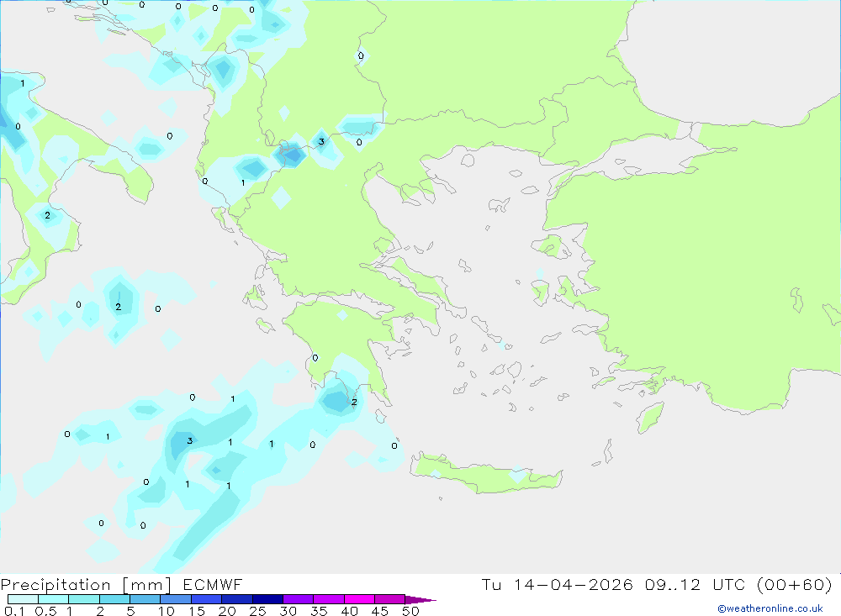Select the 2–5 mm legend color box
The width and height of the screenshot is (841, 616).
pos(114,599)
